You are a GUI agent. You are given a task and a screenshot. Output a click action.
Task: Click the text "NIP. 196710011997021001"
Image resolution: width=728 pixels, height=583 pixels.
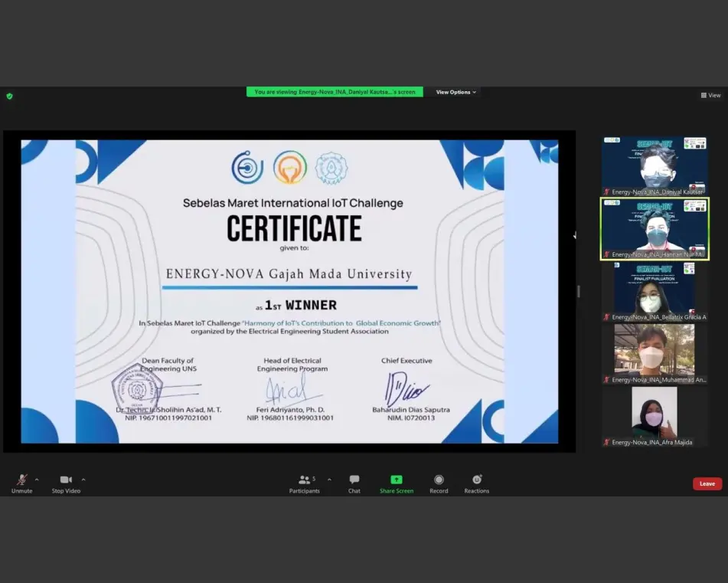(x=168, y=418)
